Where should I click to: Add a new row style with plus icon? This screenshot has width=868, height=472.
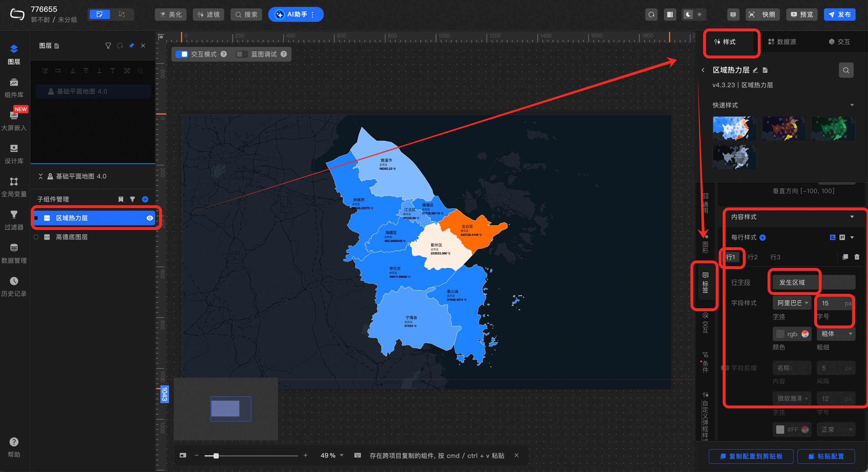[x=763, y=237]
